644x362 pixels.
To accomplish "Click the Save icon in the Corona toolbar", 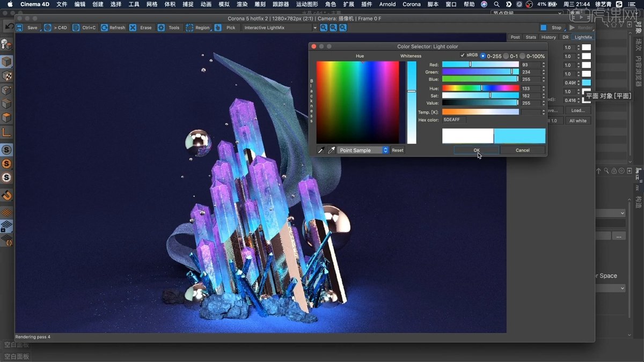I will (20, 27).
